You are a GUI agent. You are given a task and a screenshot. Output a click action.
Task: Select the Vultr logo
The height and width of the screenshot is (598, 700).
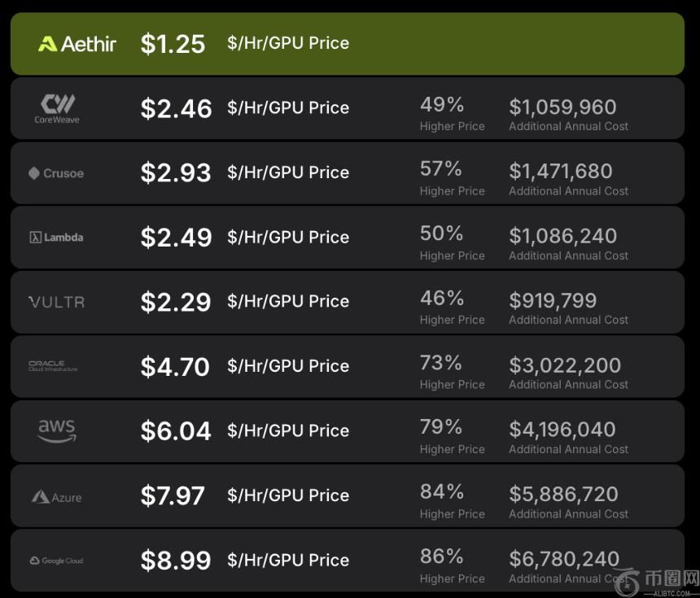point(56,302)
